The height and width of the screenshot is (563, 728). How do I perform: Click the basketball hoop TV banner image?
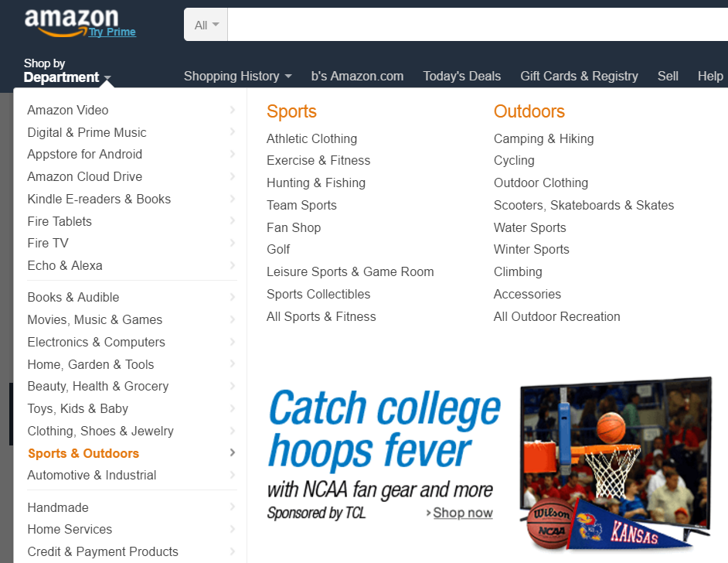tap(616, 463)
